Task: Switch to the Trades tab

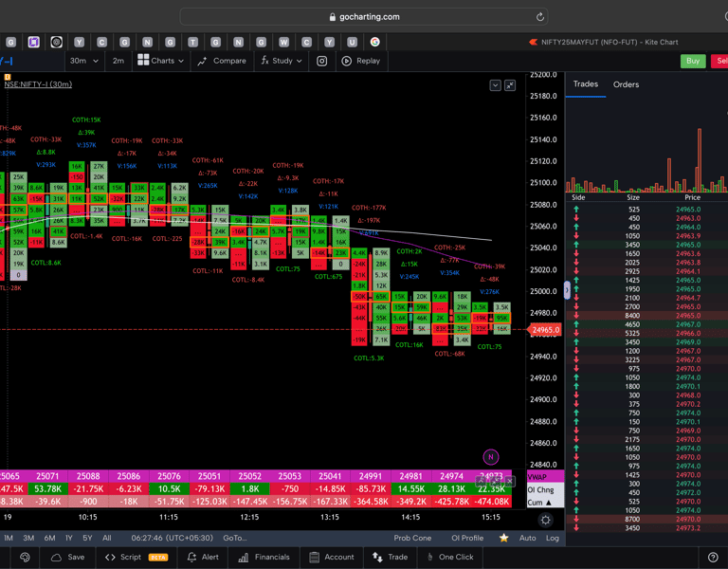Action: tap(586, 84)
